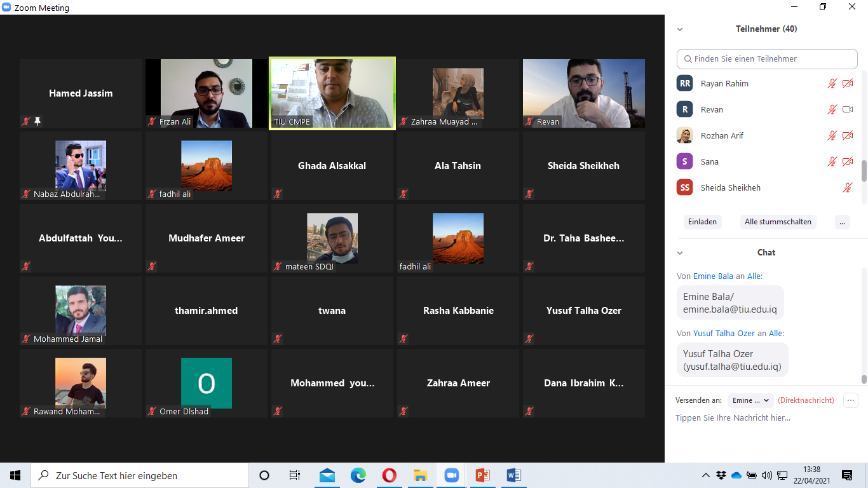Image resolution: width=868 pixels, height=488 pixels.
Task: Click Revan's video camera icon
Action: [x=848, y=109]
